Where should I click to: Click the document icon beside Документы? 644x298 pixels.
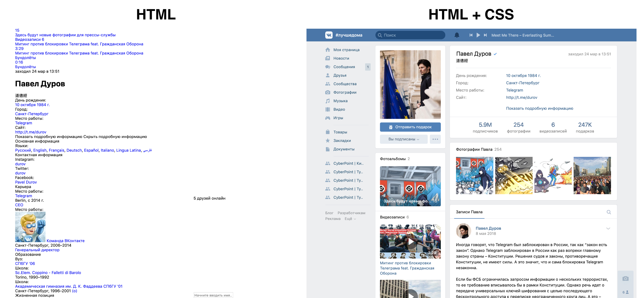pyautogui.click(x=327, y=149)
